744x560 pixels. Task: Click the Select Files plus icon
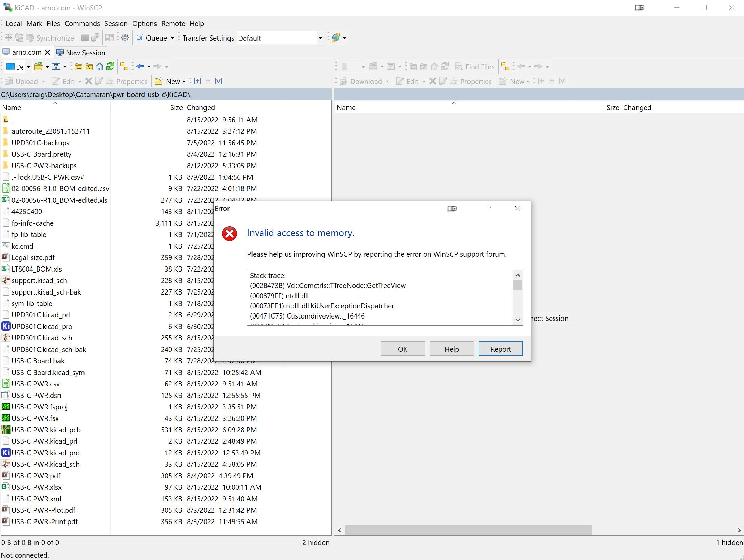[x=198, y=81]
